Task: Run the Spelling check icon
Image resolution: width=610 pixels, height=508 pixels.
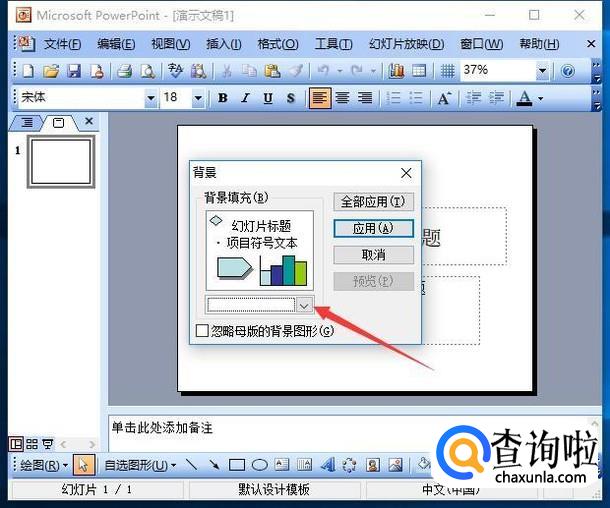Action: [x=175, y=71]
